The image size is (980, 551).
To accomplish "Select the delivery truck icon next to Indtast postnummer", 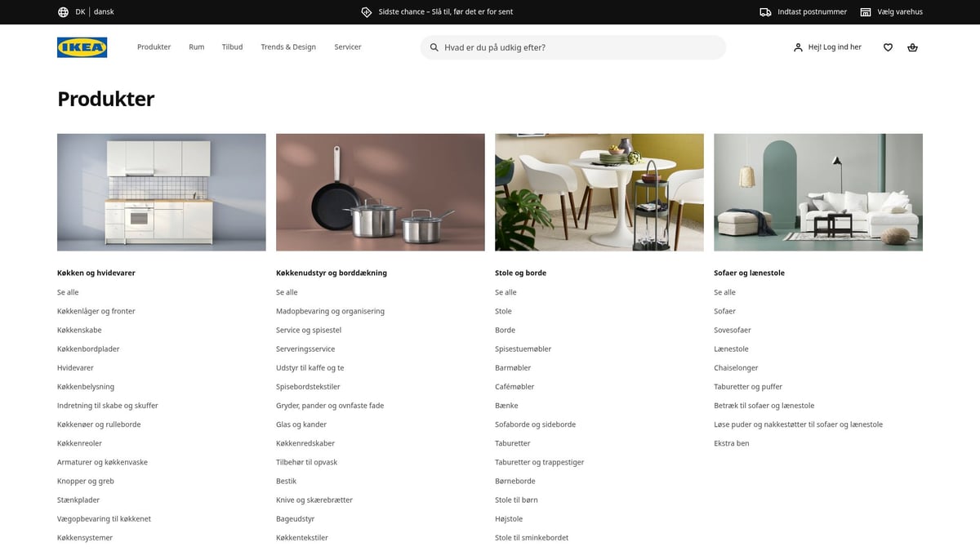I will point(764,11).
